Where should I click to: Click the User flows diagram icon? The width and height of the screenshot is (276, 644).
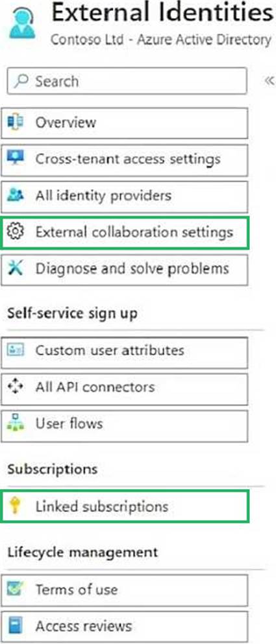click(16, 423)
